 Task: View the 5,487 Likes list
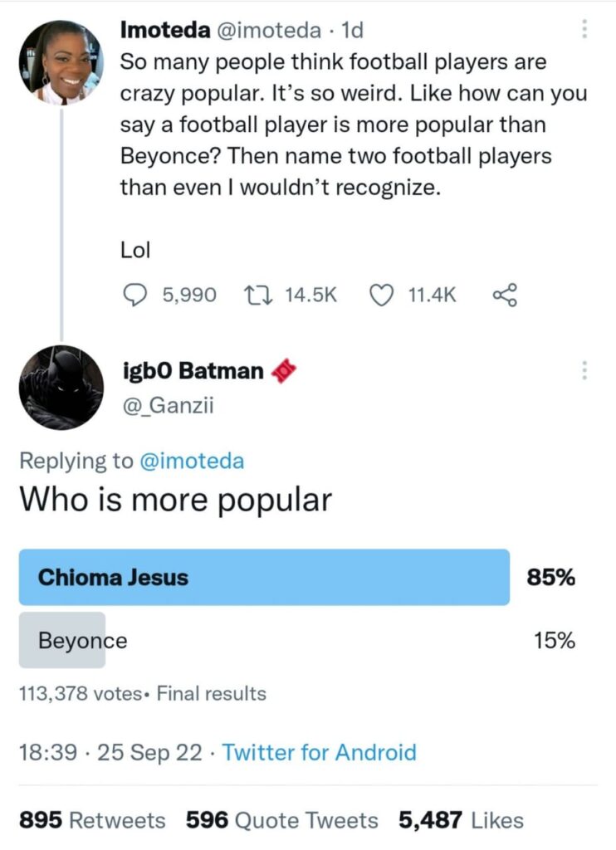tap(461, 820)
